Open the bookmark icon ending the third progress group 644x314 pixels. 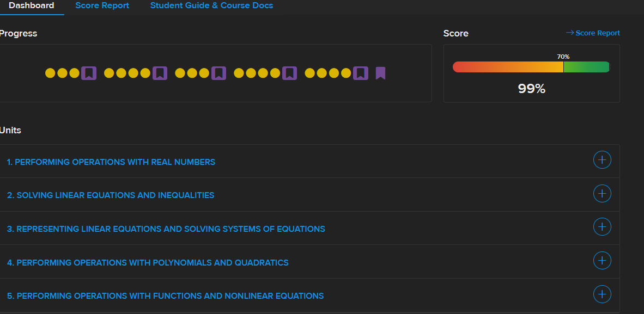point(218,73)
